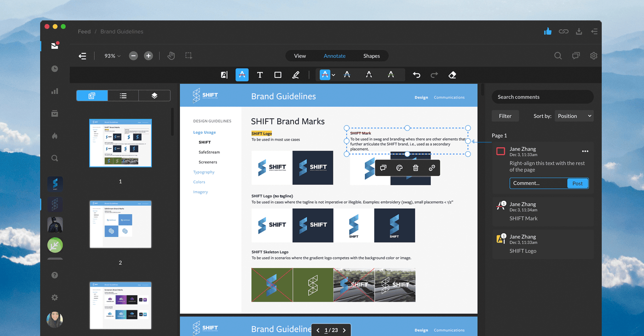Open the analytics bar chart icon
This screenshot has width=644, height=336.
[x=55, y=91]
